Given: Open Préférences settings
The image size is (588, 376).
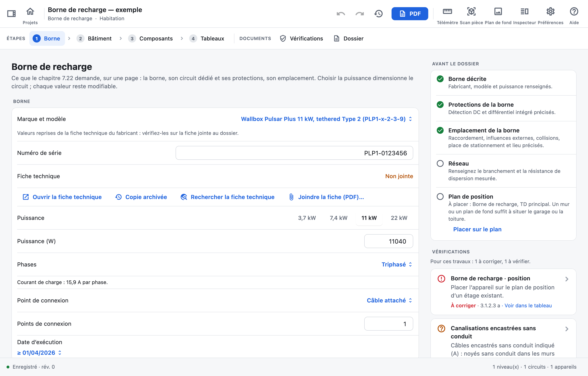Looking at the screenshot, I should [550, 16].
